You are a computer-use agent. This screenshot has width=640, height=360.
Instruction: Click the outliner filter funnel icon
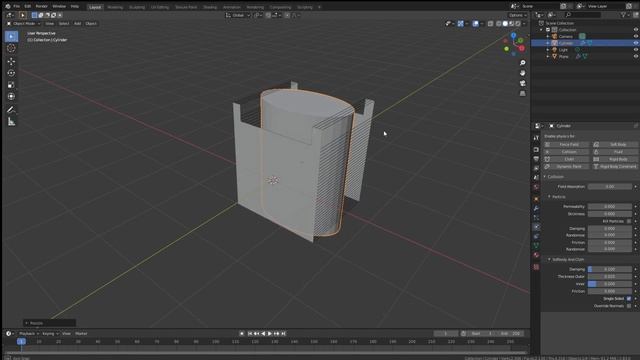pos(624,15)
